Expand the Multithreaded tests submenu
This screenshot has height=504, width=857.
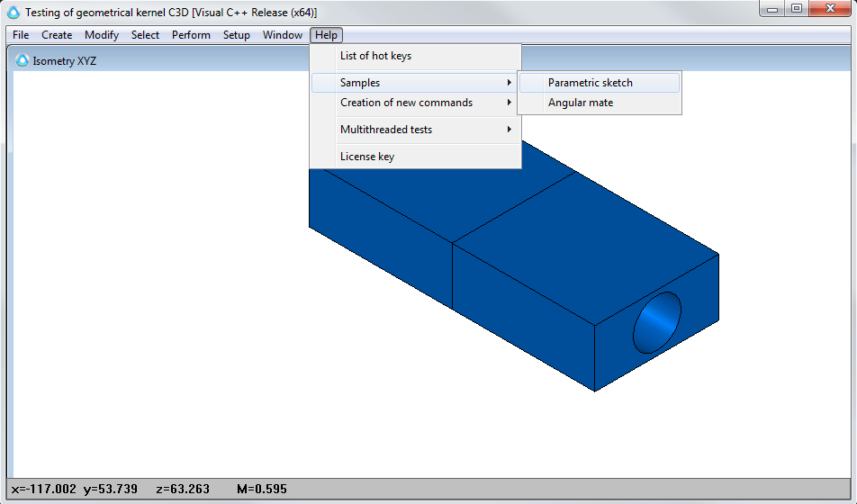click(415, 130)
